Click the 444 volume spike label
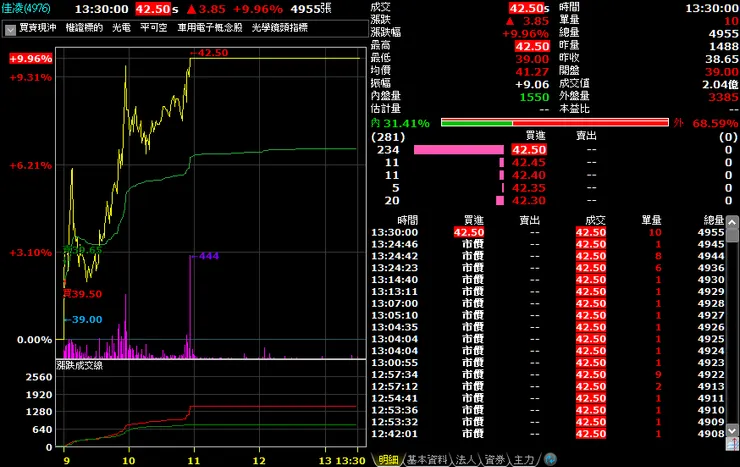The width and height of the screenshot is (740, 467). [x=207, y=256]
